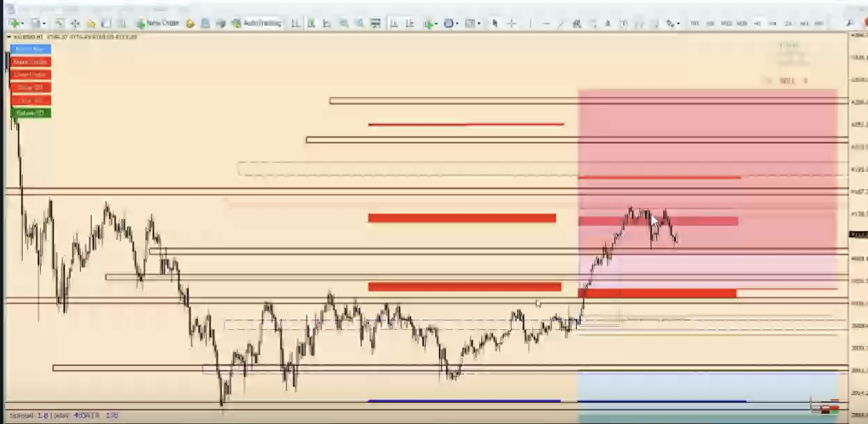The height and width of the screenshot is (424, 868).
Task: Select the Horizontal Line drawing tool
Action: [547, 24]
